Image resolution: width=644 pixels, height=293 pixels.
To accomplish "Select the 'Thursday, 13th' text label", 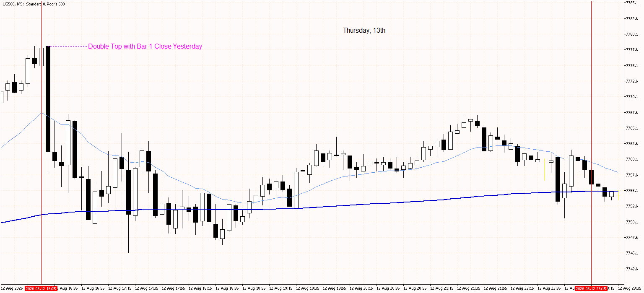I will (x=364, y=30).
